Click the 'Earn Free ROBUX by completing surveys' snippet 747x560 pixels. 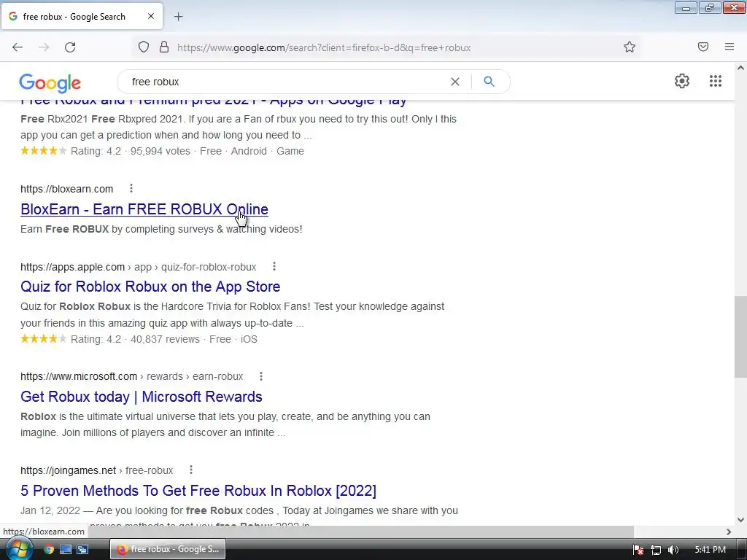(x=161, y=229)
